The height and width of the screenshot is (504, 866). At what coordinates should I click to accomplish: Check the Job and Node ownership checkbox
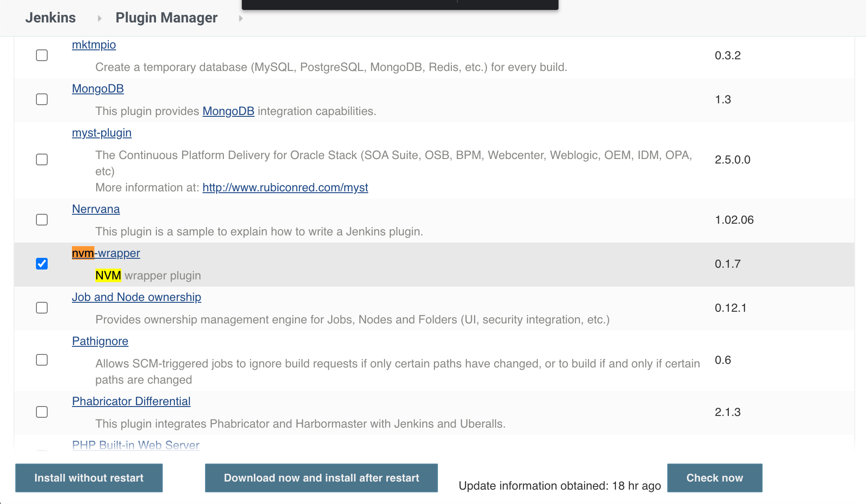(x=42, y=308)
